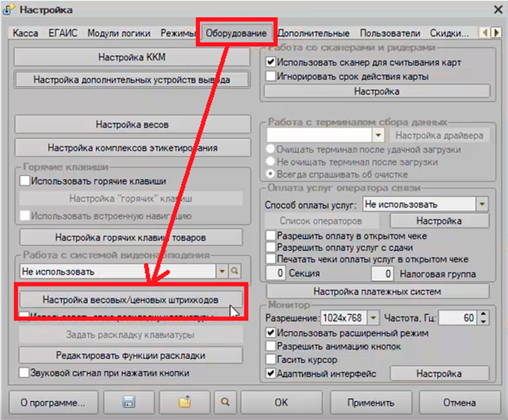Expand video surveillance 'Не использовать' dropdown
This screenshot has height=420, width=508.
tap(222, 271)
